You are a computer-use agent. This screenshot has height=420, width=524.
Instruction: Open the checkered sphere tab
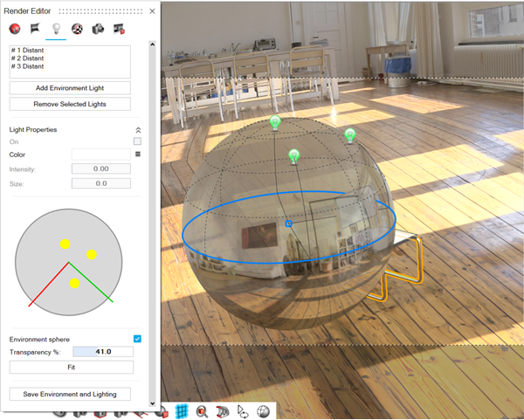point(77,29)
